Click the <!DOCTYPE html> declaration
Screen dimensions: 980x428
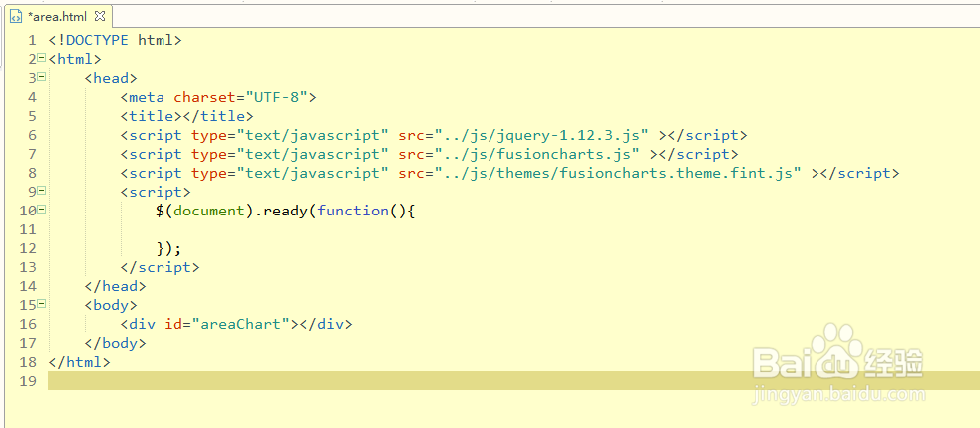[x=115, y=41]
